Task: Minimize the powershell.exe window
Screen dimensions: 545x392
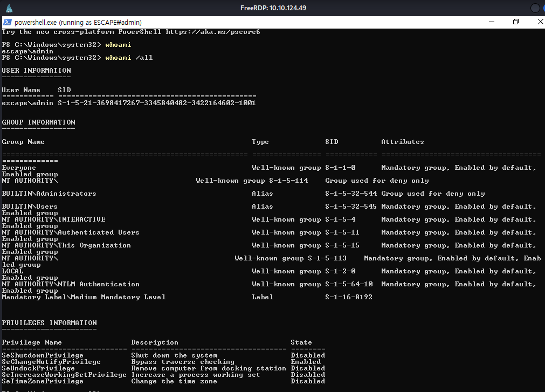Action: (491, 22)
